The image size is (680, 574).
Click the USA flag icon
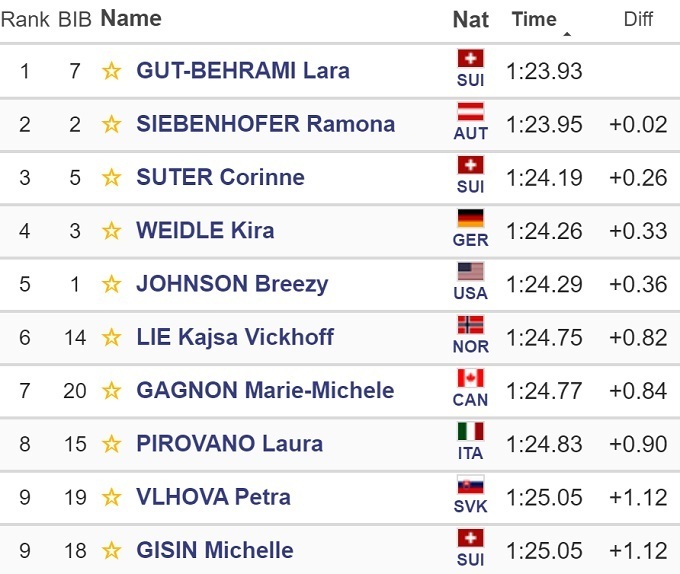point(470,272)
